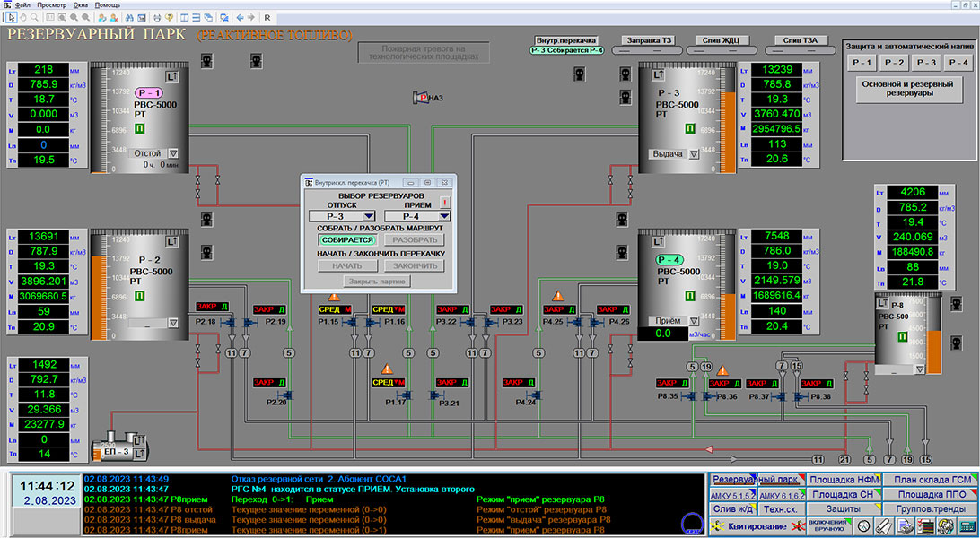Viewport: 980px width, 538px height.
Task: Click the blue back arrow icon
Action: point(240,17)
